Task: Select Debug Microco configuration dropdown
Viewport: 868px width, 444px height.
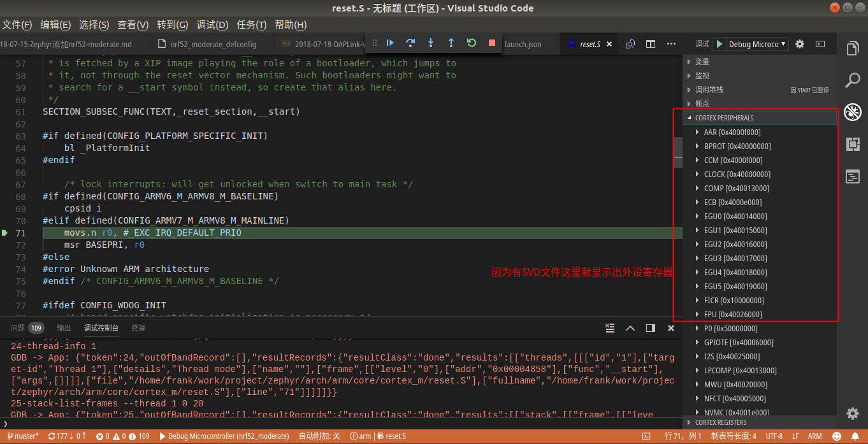Action: pyautogui.click(x=756, y=44)
